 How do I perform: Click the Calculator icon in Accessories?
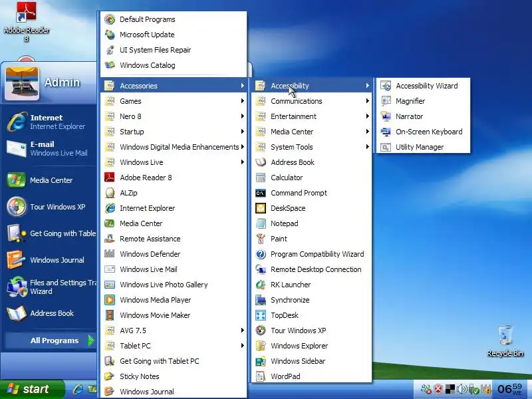click(x=261, y=178)
